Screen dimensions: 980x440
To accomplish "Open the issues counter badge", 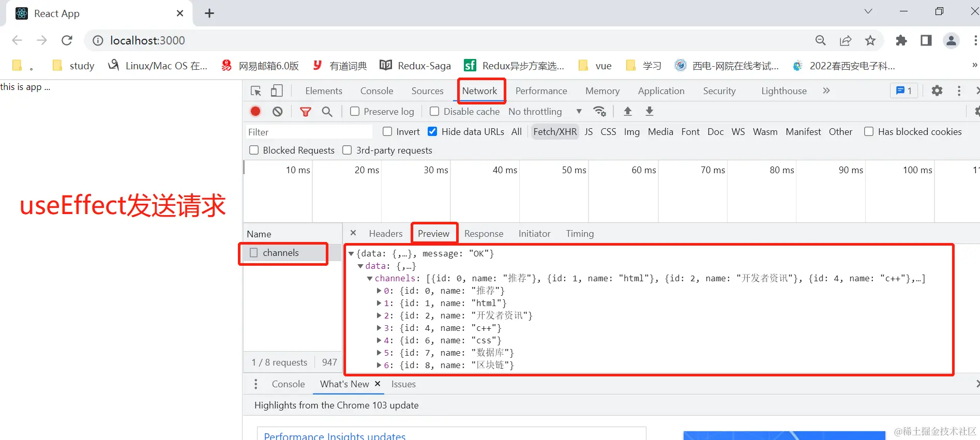I will 904,90.
